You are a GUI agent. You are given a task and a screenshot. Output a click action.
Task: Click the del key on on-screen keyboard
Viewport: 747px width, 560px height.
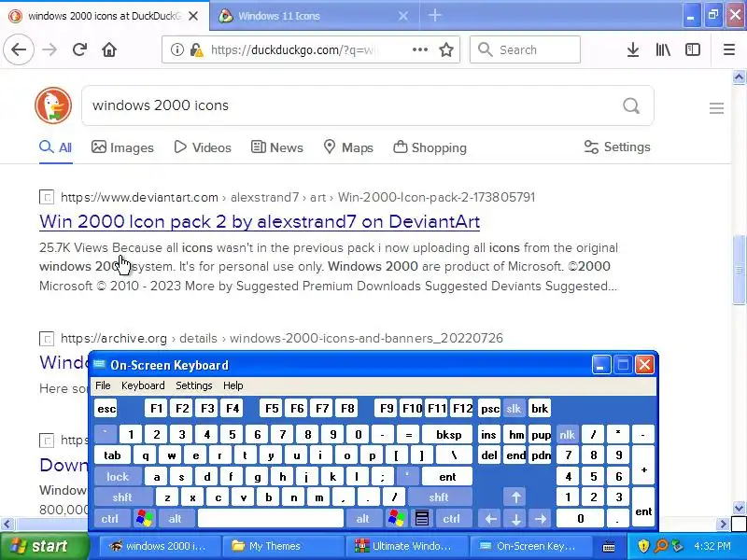[489, 455]
